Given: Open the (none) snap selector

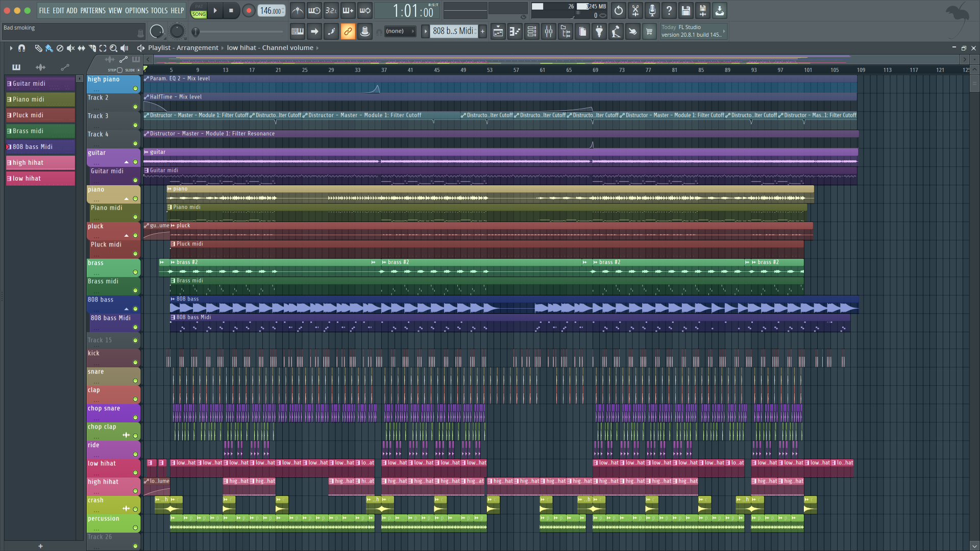Looking at the screenshot, I should 400,31.
